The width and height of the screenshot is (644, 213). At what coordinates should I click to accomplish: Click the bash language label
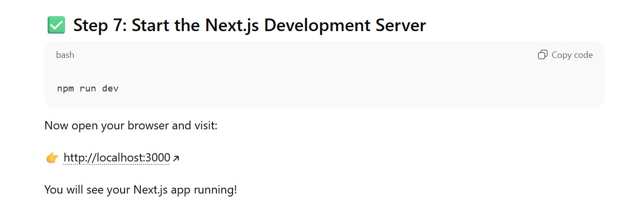[x=65, y=55]
